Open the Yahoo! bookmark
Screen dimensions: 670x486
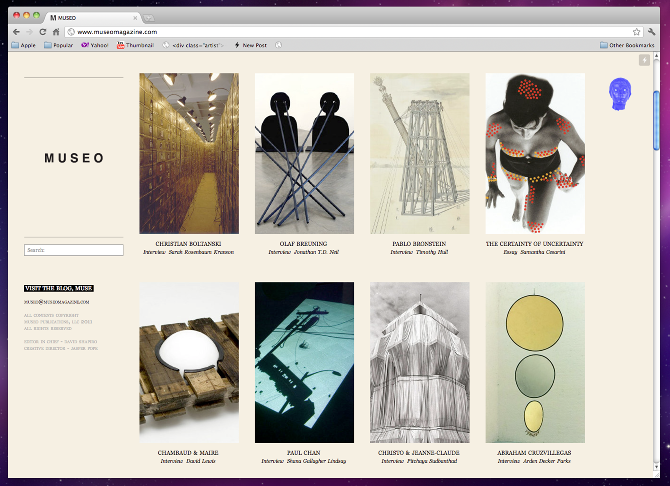pos(96,45)
